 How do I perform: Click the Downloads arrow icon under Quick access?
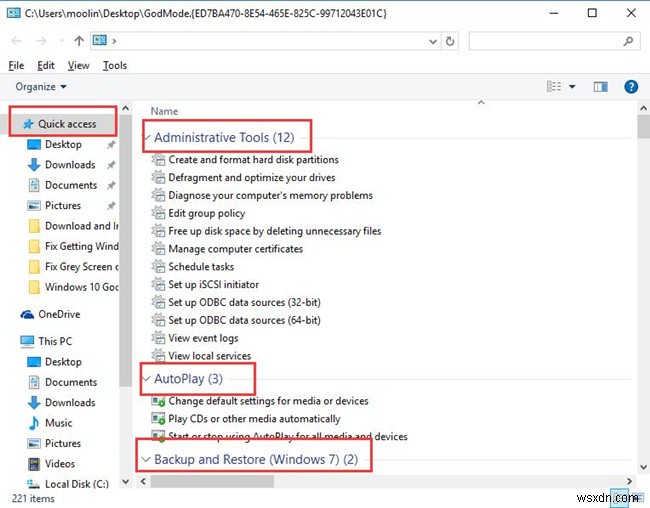[34, 165]
